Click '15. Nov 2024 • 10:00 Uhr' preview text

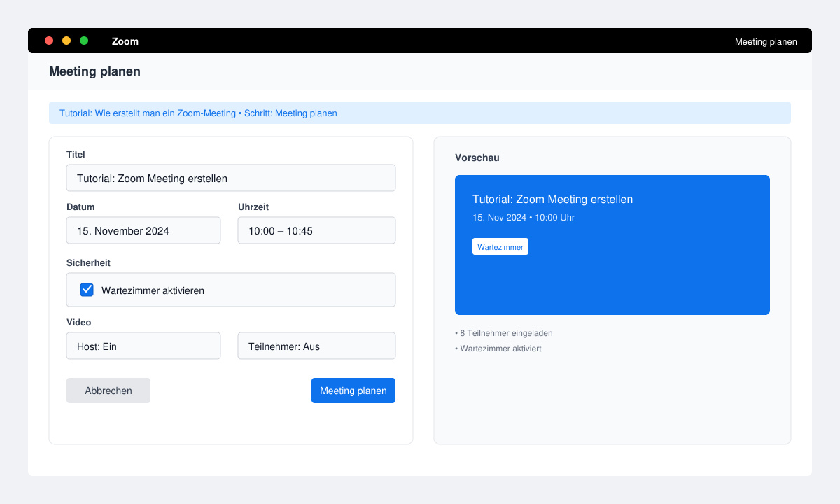pyautogui.click(x=524, y=218)
